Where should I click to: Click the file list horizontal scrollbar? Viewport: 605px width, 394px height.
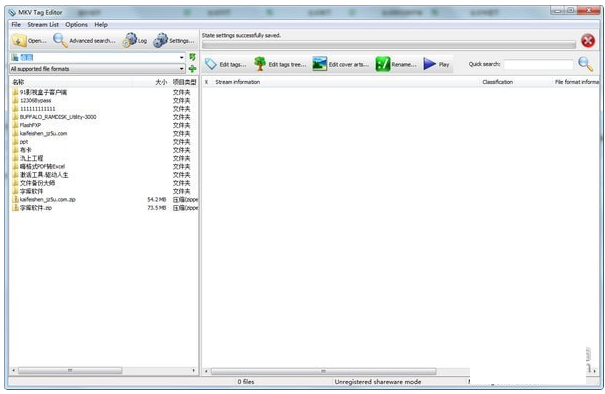70,370
